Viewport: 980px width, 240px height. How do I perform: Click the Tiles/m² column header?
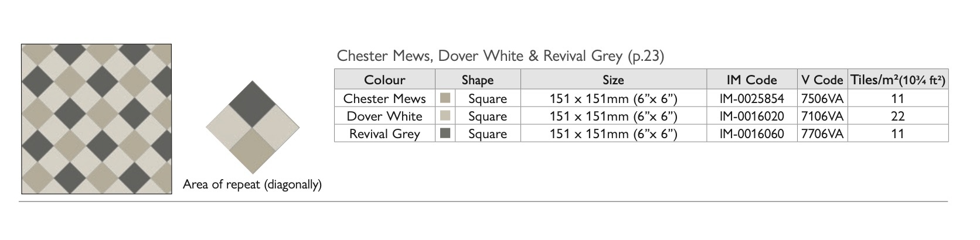click(x=897, y=80)
